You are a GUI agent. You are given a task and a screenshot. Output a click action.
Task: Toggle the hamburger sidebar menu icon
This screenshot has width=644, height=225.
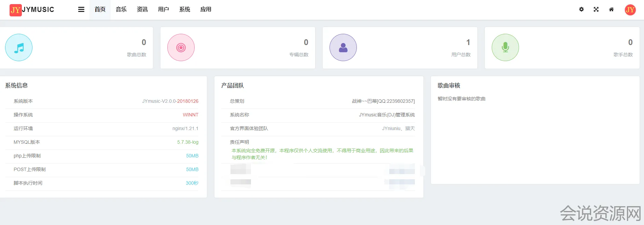pos(81,10)
